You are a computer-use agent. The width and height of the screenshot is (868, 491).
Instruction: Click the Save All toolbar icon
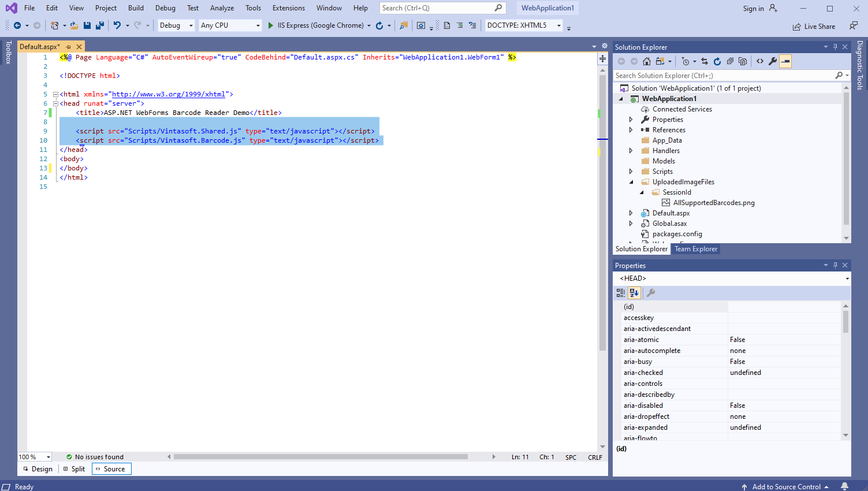[100, 25]
